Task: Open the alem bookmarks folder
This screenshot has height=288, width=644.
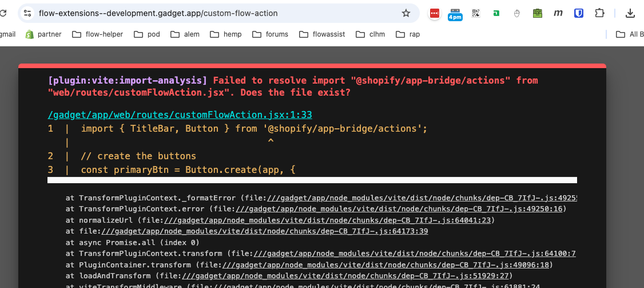Action: (x=185, y=34)
